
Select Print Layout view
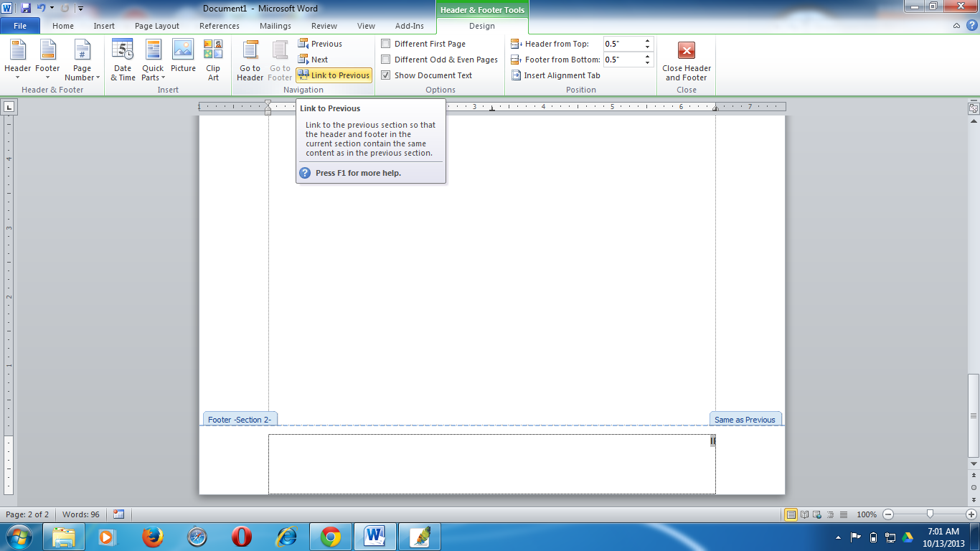(x=791, y=514)
